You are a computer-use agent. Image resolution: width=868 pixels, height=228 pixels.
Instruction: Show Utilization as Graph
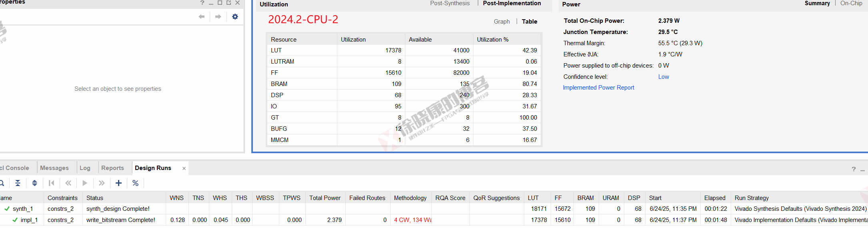(502, 21)
